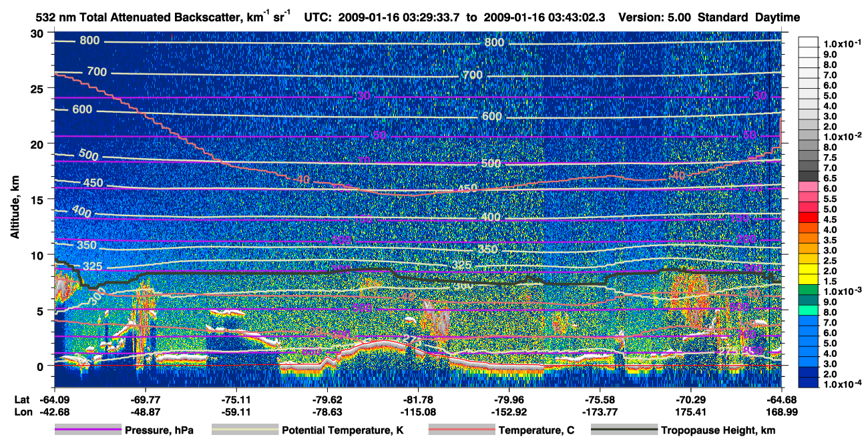This screenshot has height=445, width=868.
Task: Click latitude value -75.11
Action: pyautogui.click(x=236, y=399)
